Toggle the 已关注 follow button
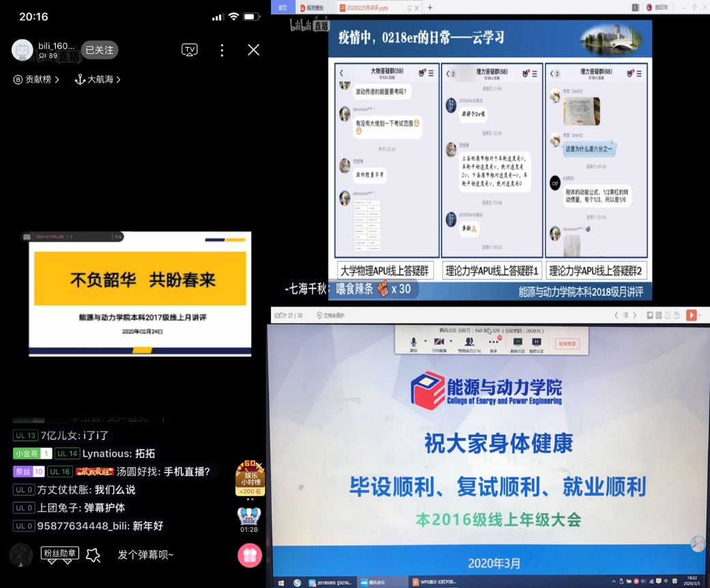Screen dimensions: 710x588 pos(100,50)
